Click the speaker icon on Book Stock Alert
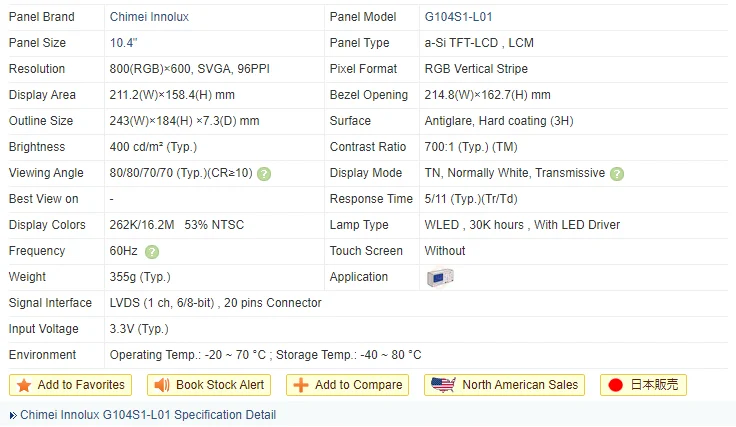Image resolution: width=736 pixels, height=427 pixels. click(x=161, y=385)
